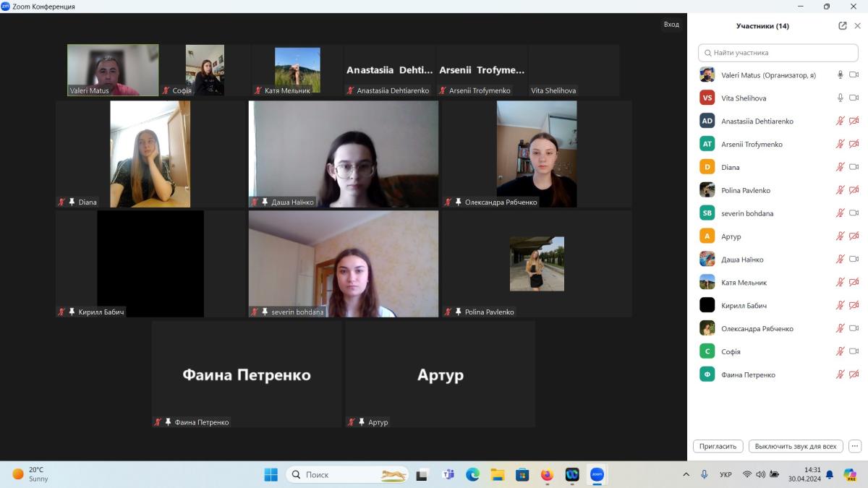Click the Вход button at top

click(671, 25)
